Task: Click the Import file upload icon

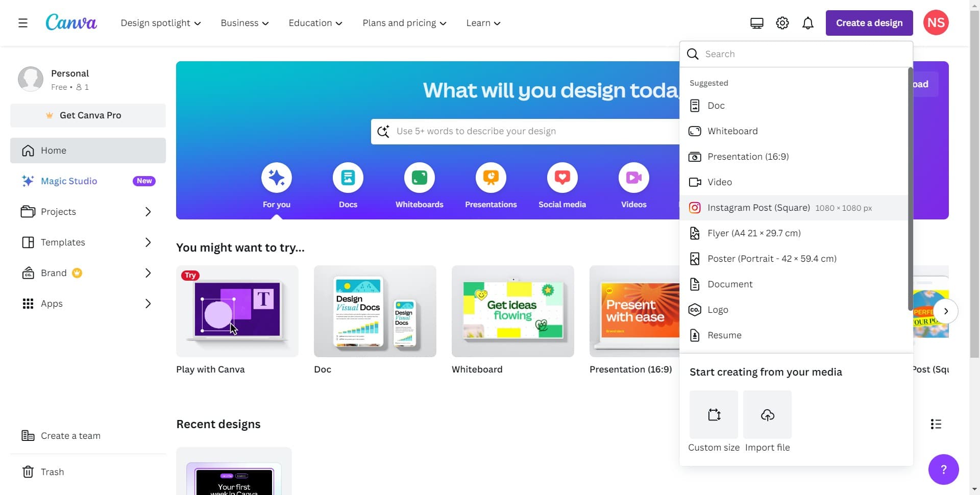Action: pyautogui.click(x=767, y=414)
